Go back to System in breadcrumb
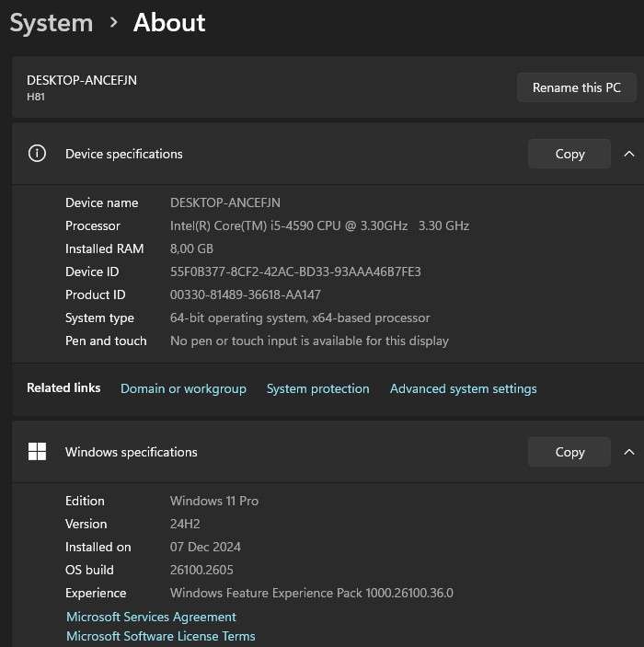Viewport: 644px width, 647px height. (52, 23)
